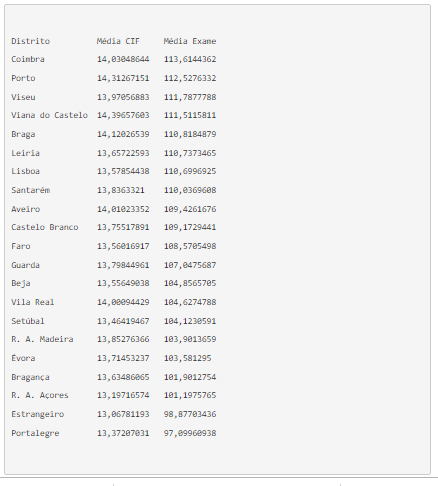Viewport: 438px width, 486px height.
Task: Select the Porto row label
Action: tap(23, 78)
